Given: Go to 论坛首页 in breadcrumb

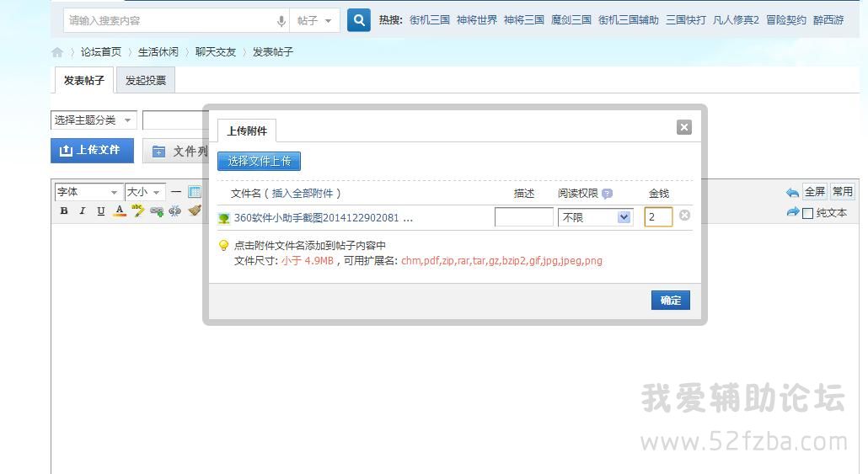Looking at the screenshot, I should click(101, 52).
